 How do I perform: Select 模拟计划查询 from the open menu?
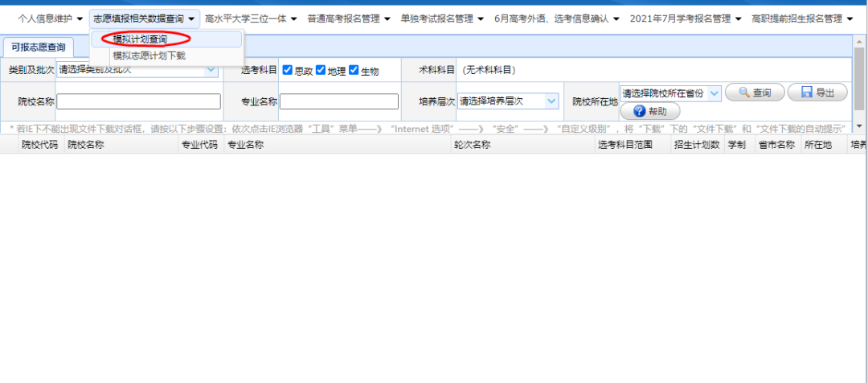click(x=140, y=39)
